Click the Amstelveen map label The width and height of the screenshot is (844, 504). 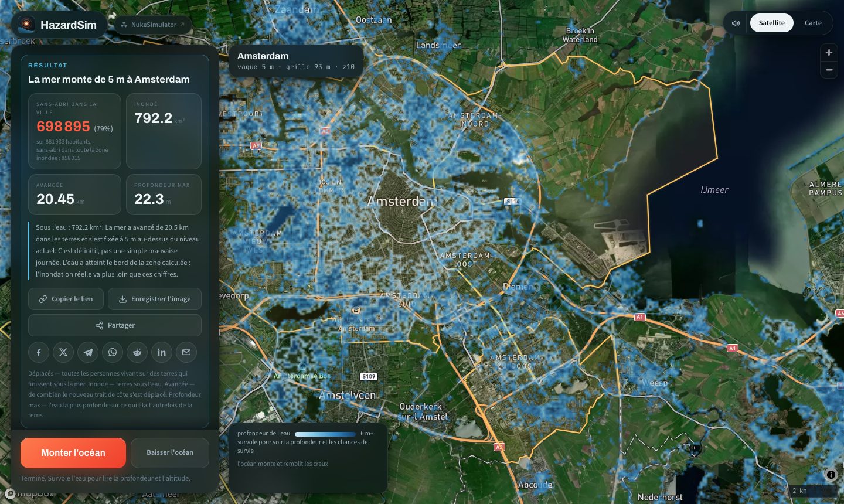[347, 396]
